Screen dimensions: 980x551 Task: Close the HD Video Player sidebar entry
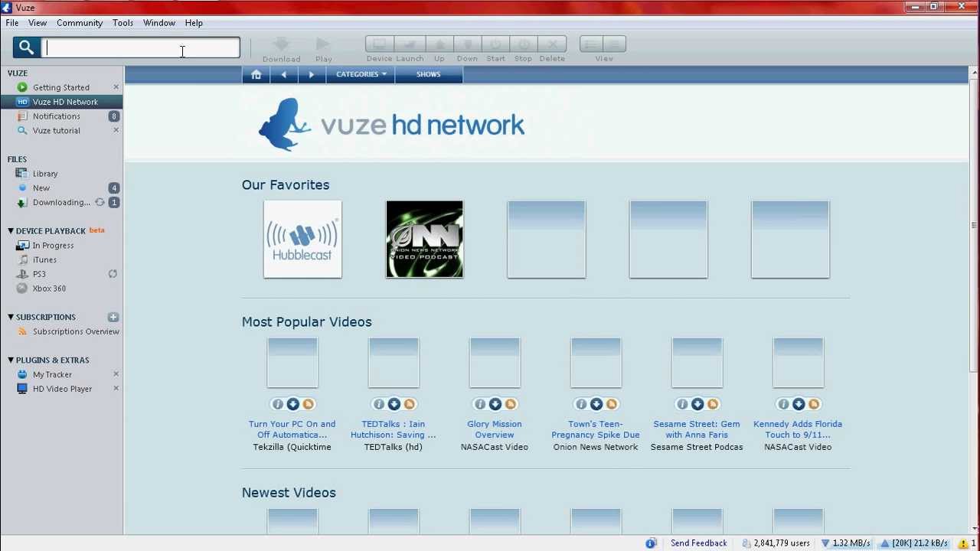pyautogui.click(x=116, y=389)
